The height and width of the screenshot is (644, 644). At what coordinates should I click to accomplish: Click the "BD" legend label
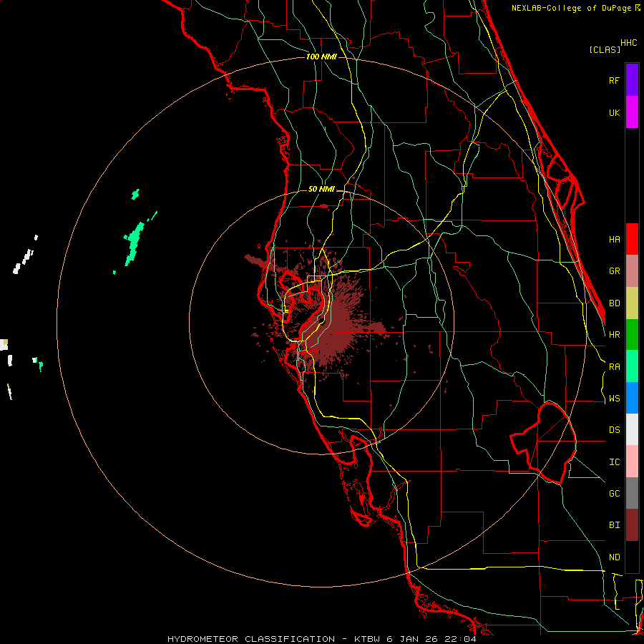tap(614, 303)
